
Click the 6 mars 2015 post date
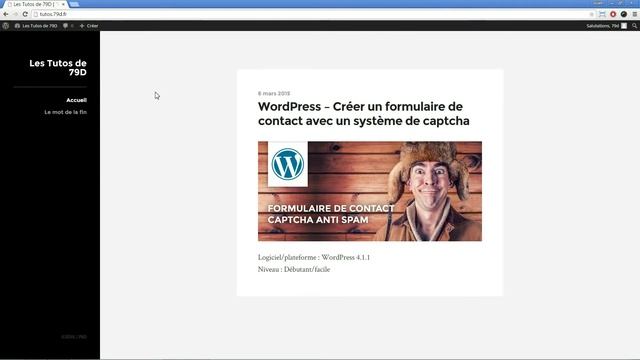(274, 93)
